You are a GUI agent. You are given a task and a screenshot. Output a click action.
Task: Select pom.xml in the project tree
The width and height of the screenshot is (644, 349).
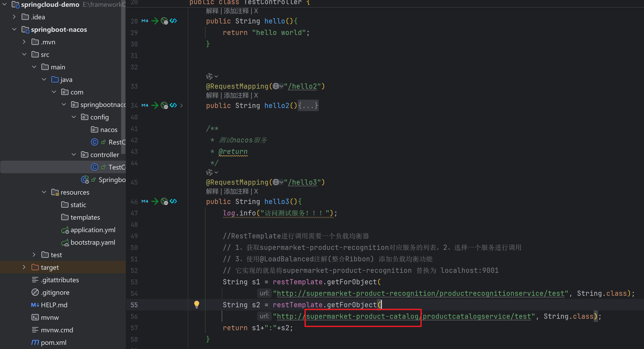coord(53,342)
